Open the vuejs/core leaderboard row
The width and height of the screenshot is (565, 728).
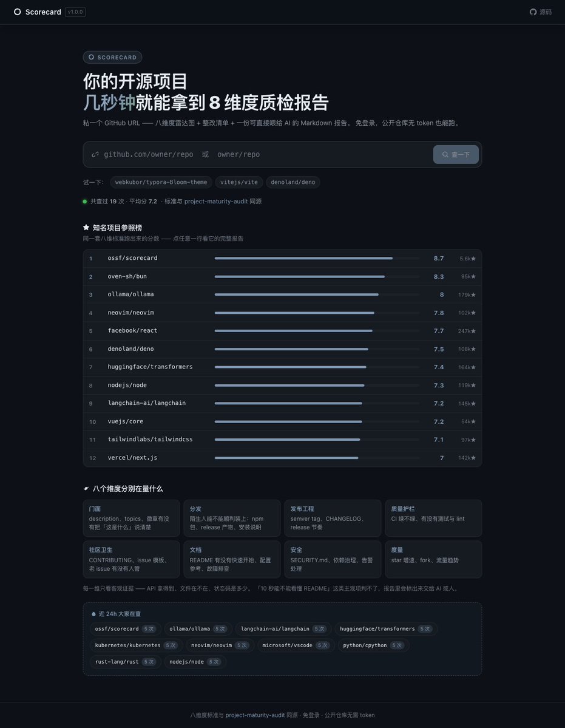[283, 421]
